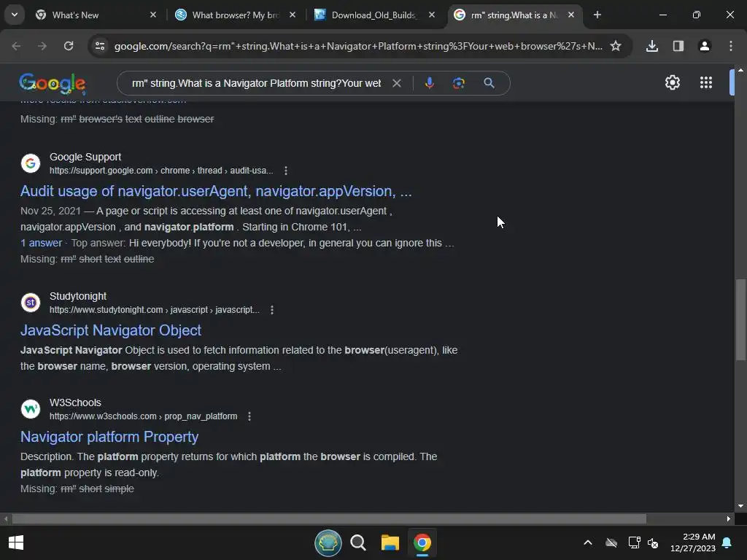Open more options for W3Schools result
This screenshot has width=747, height=560.
click(249, 416)
